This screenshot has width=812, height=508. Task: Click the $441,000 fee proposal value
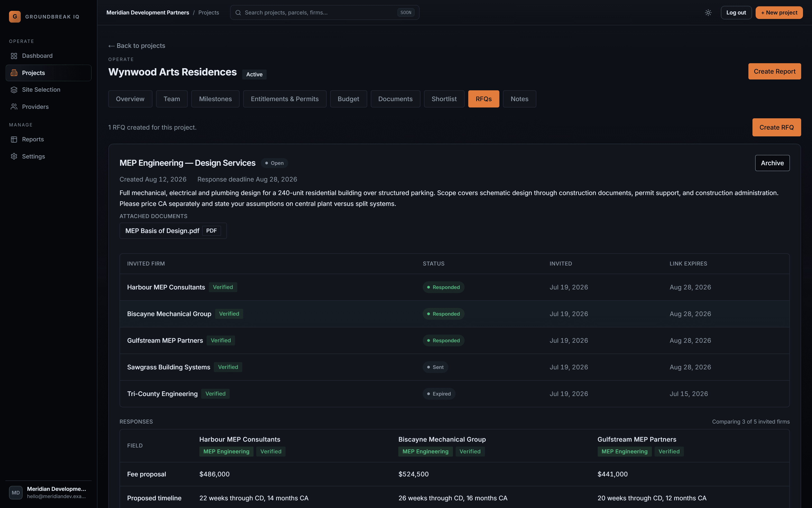tap(612, 474)
